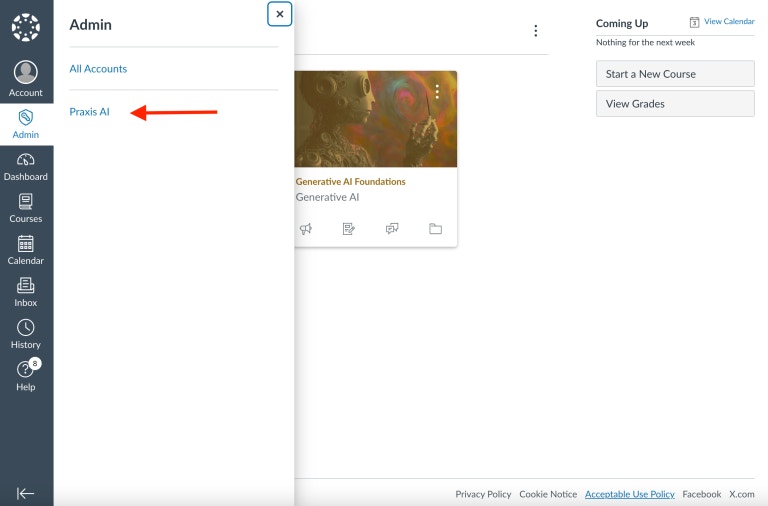Select Admin in the global navigation
The image size is (768, 506).
(26, 124)
